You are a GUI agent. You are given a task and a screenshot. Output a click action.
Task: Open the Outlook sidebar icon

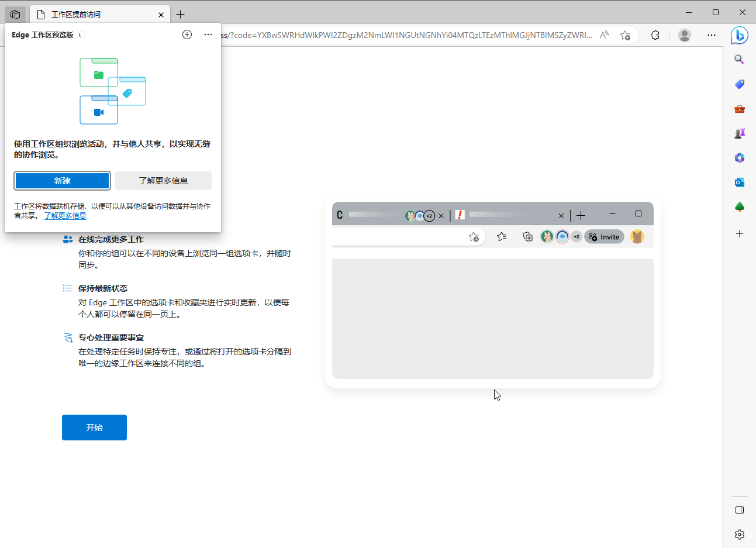(x=739, y=182)
